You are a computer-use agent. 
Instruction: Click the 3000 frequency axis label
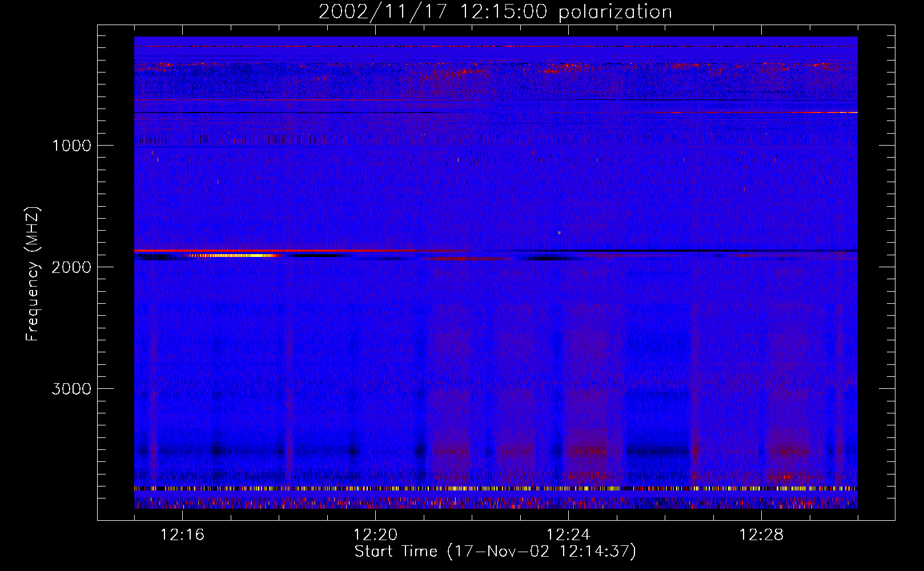(x=71, y=389)
